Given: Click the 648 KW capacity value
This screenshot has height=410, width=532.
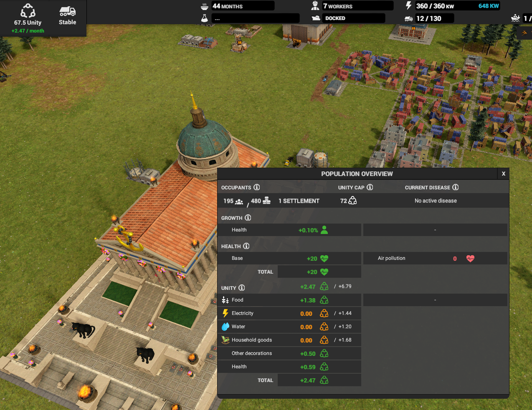Looking at the screenshot, I should click(x=489, y=6).
